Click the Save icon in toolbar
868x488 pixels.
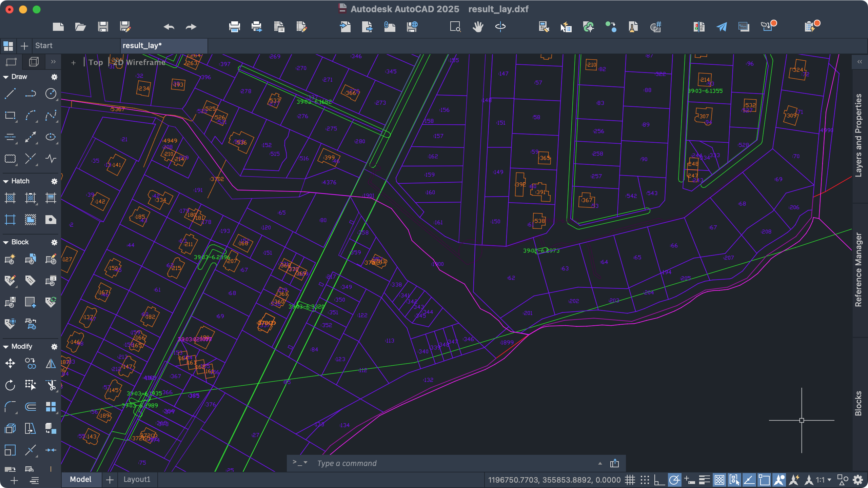[103, 27]
